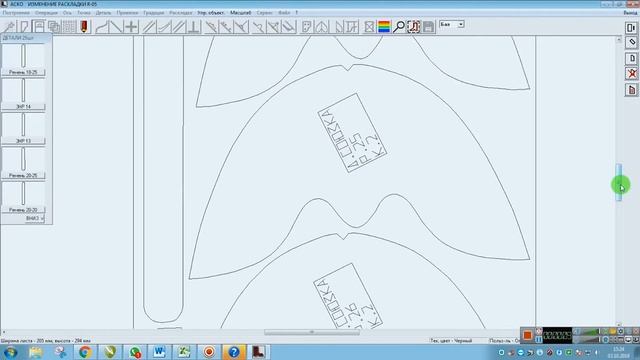Click the sheet frame icon beside grid
The image size is (640, 360).
pos(39,27)
